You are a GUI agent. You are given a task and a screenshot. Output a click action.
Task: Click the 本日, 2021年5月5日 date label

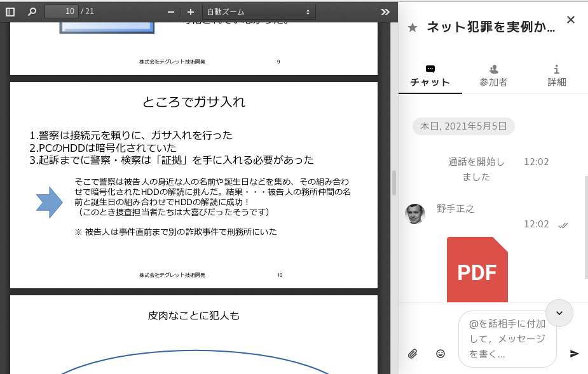click(463, 126)
